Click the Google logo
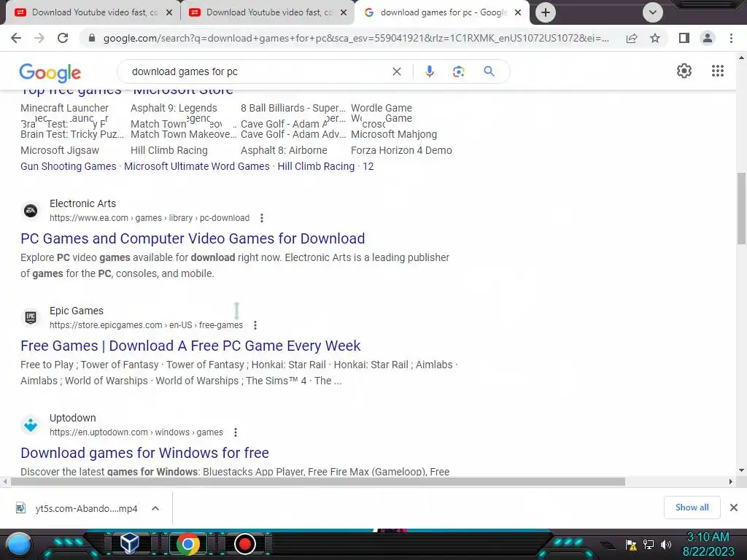The image size is (747, 560). (x=50, y=72)
